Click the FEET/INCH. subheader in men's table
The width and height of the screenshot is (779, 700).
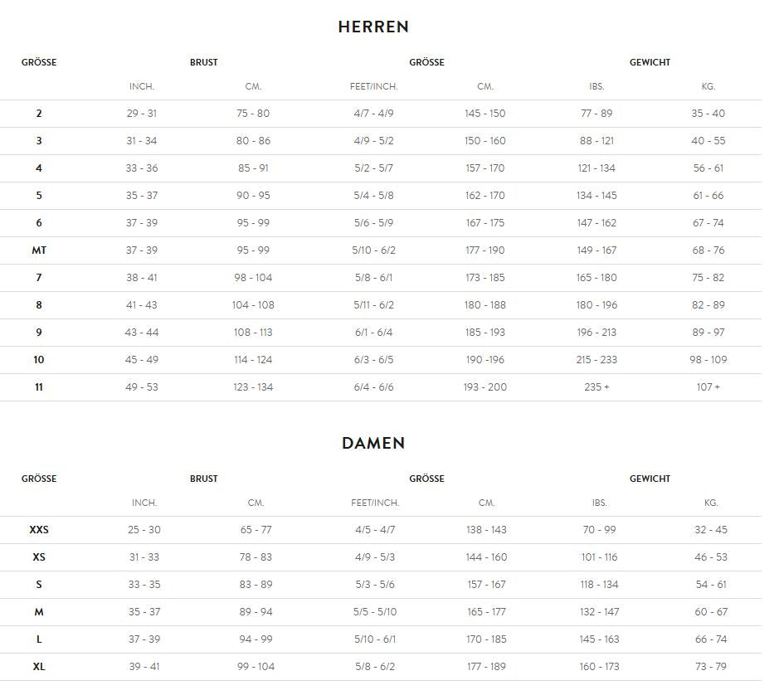point(374,86)
